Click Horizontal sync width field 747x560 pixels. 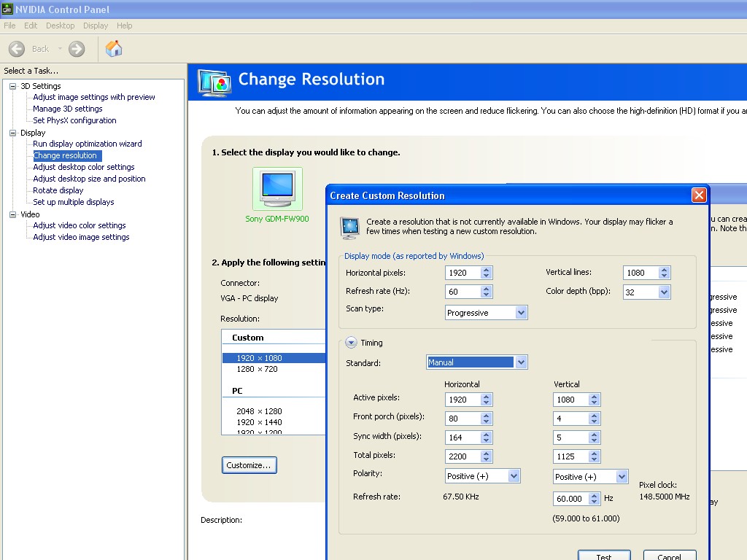coord(462,437)
